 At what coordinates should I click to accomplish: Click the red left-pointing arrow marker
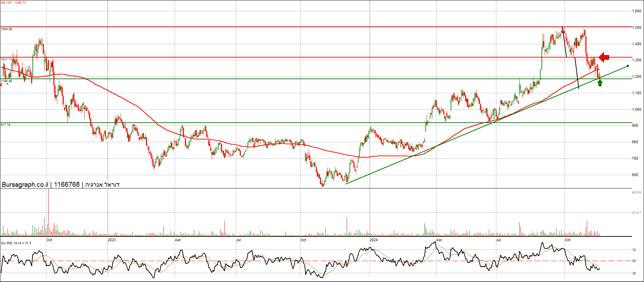604,57
